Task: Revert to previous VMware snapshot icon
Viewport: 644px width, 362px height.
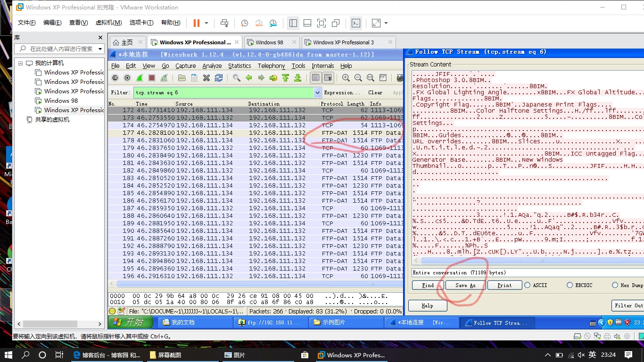Action: click(259, 23)
